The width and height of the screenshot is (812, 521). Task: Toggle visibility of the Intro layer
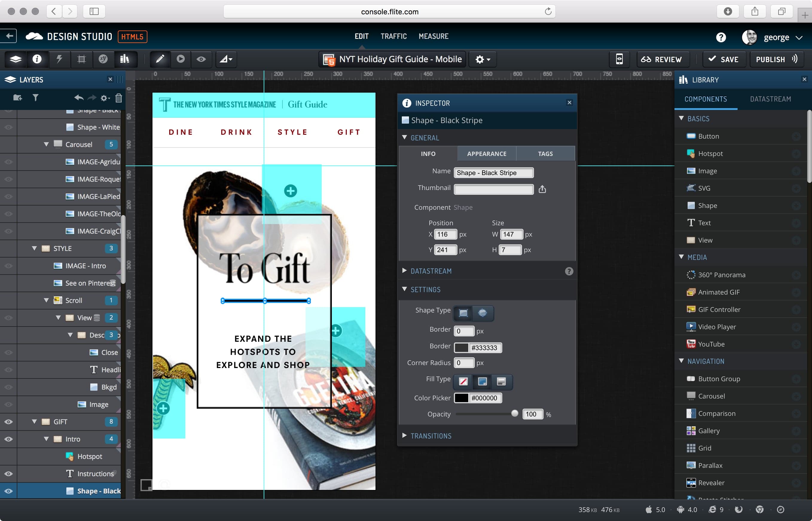pyautogui.click(x=8, y=439)
